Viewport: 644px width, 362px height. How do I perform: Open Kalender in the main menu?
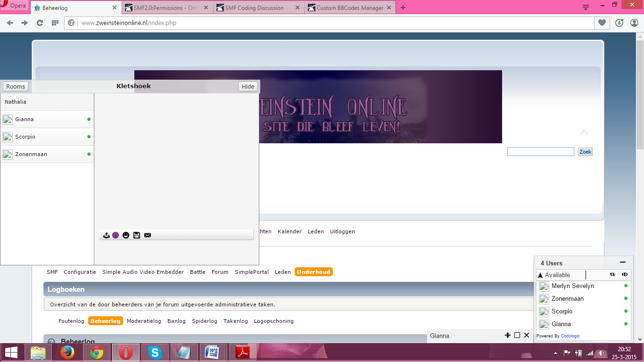click(289, 231)
